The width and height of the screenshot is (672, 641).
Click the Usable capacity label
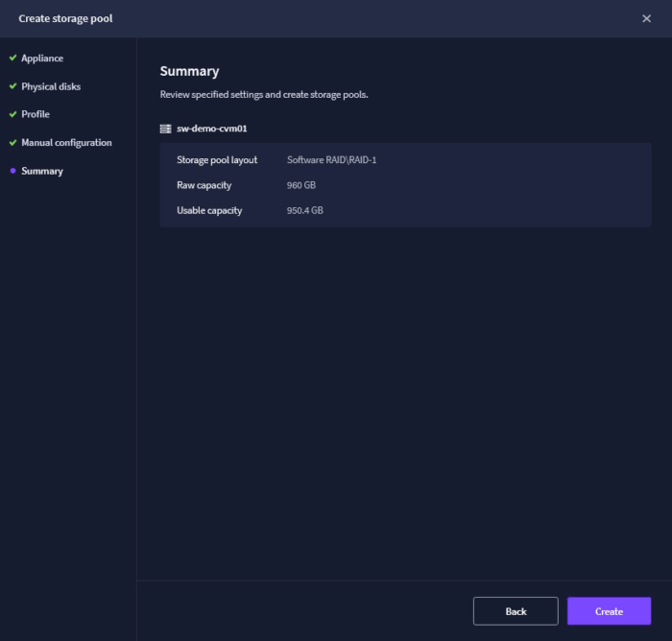[x=209, y=210]
